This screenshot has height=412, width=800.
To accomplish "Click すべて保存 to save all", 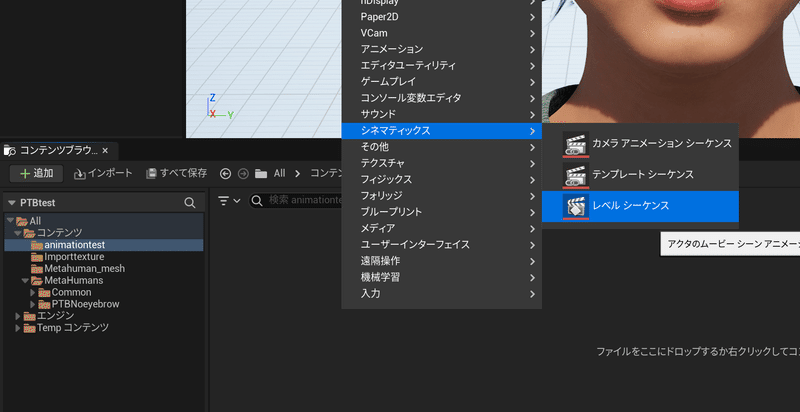I will click(177, 173).
